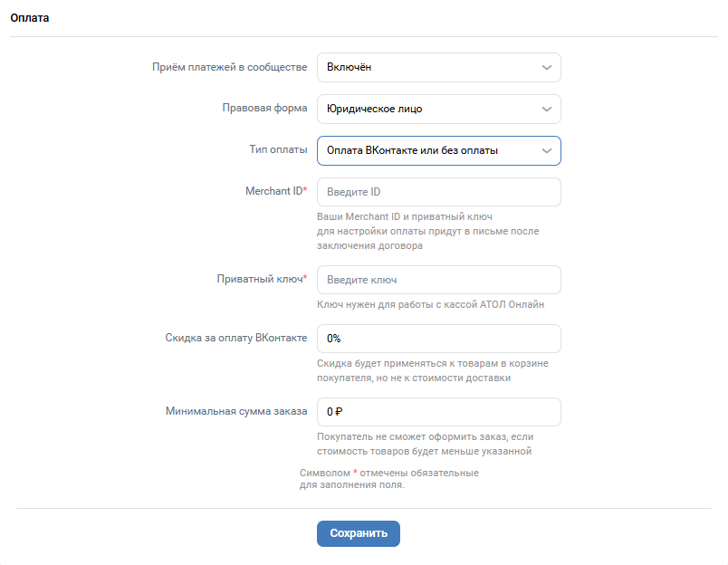Screen dimensions: 728x565
Task: Click the Оплата section heading
Action: pos(30,17)
